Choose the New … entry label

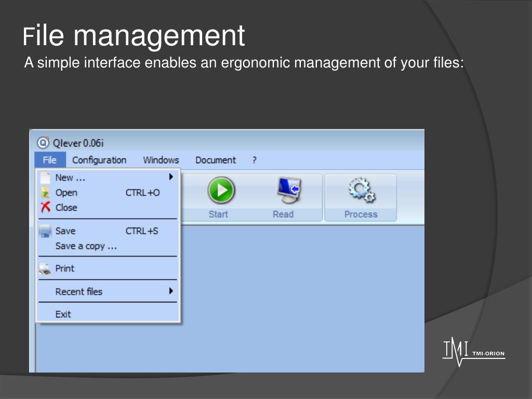click(70, 178)
